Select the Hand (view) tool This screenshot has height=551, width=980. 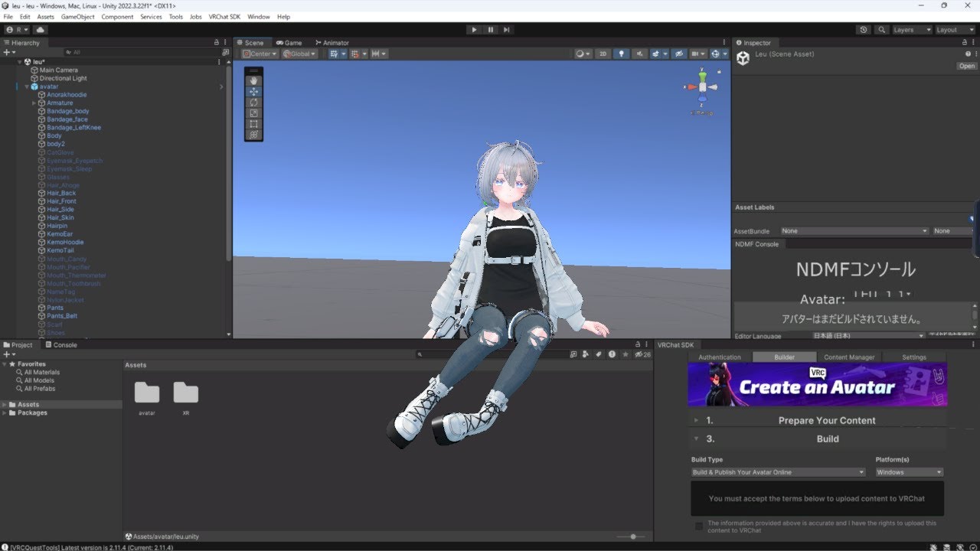254,80
